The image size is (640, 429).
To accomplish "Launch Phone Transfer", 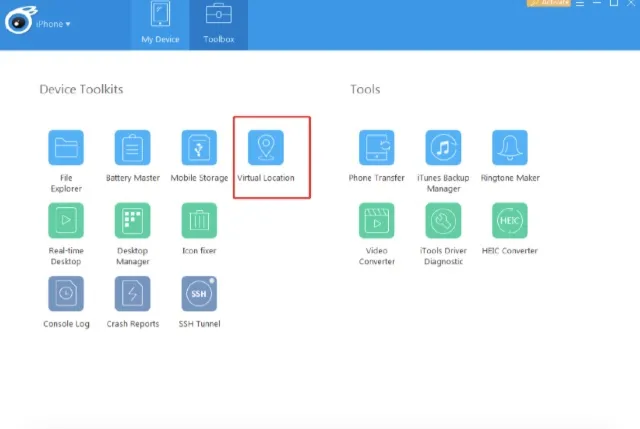I will click(x=376, y=148).
